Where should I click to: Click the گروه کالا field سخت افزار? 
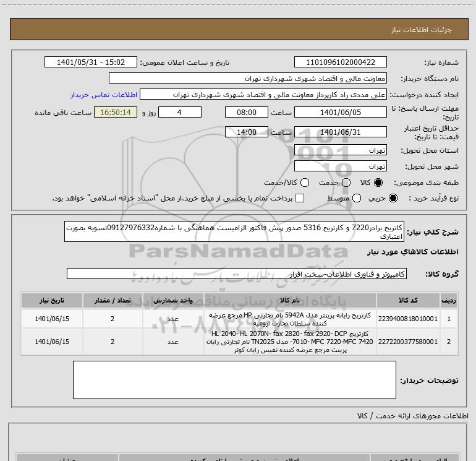237,274
